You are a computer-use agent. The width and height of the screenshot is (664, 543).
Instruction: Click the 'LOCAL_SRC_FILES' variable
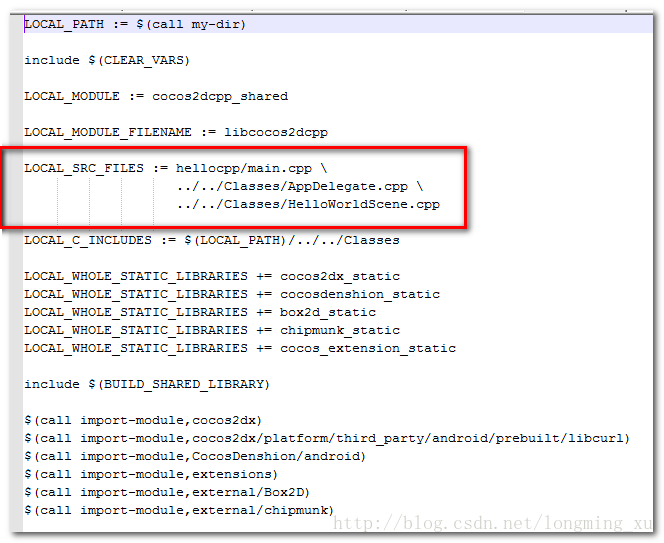pos(84,169)
